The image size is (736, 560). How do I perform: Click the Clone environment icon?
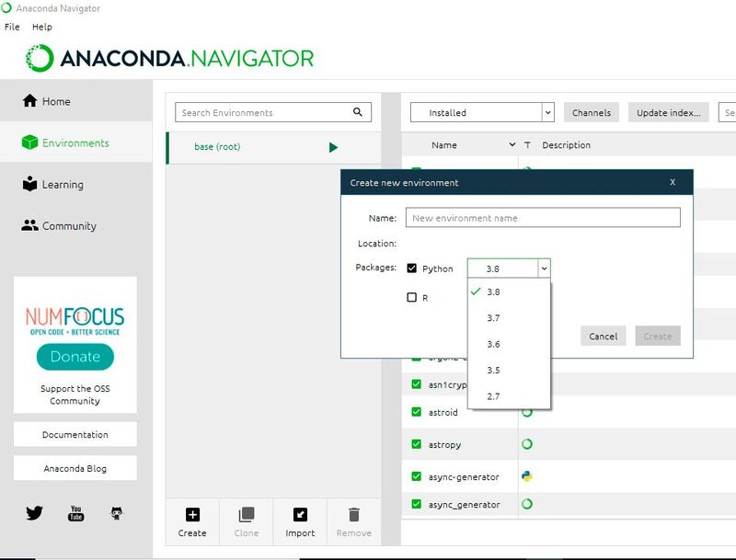pos(246,515)
